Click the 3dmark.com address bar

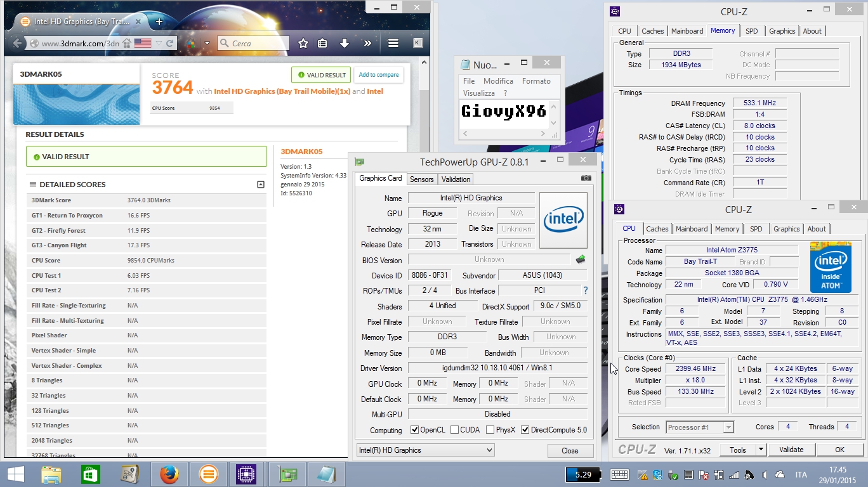coord(81,44)
